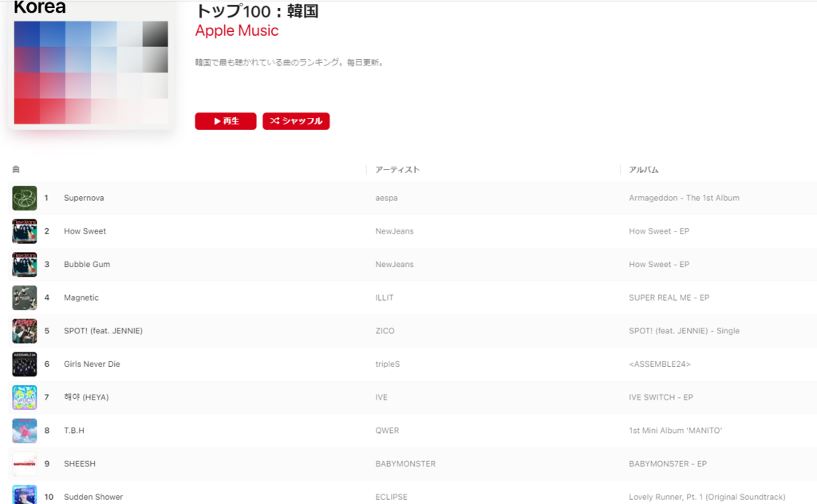The width and height of the screenshot is (817, 504).
Task: Click the Bubble Gum track artwork
Action: tap(25, 265)
